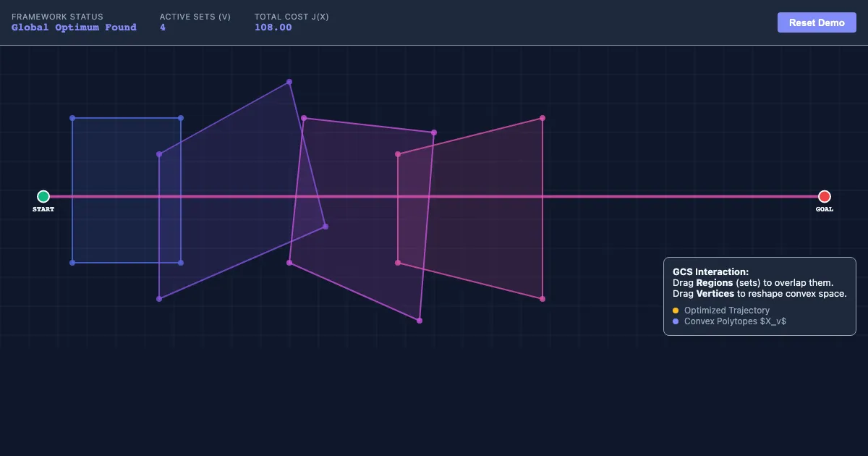This screenshot has height=456, width=868.
Task: Click the total cost value '108.00'
Action: [x=273, y=28]
